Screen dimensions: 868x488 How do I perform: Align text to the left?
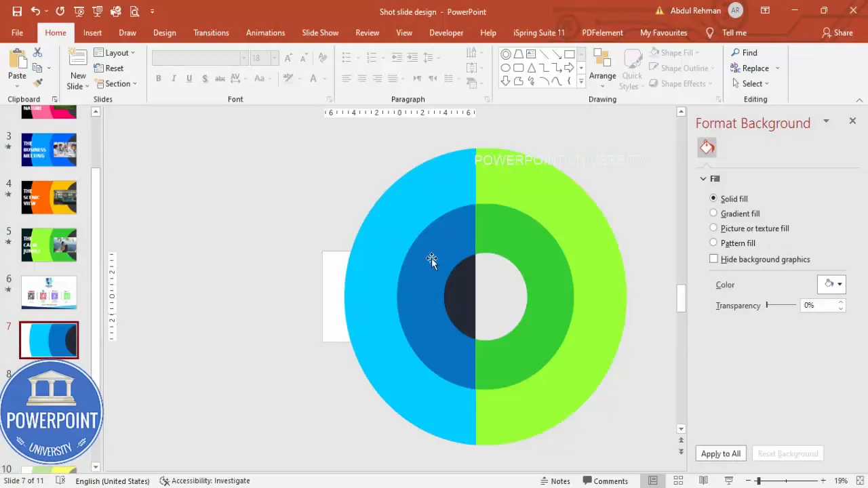coord(346,79)
